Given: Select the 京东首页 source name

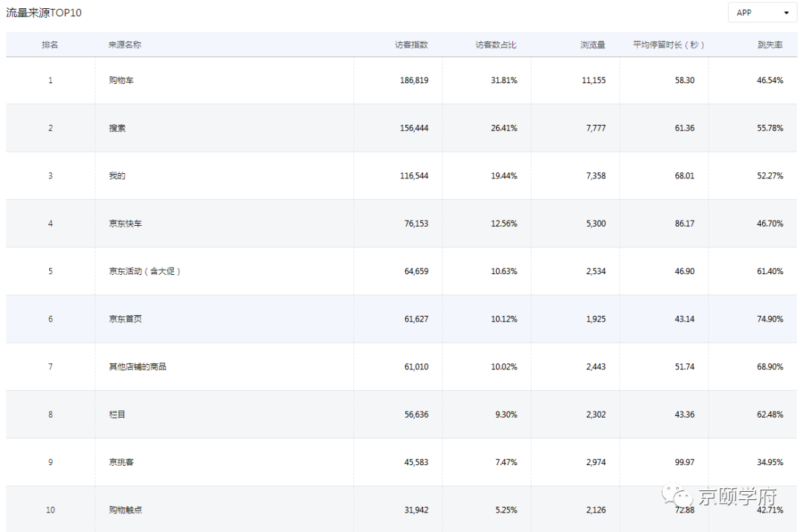Looking at the screenshot, I should [125, 319].
